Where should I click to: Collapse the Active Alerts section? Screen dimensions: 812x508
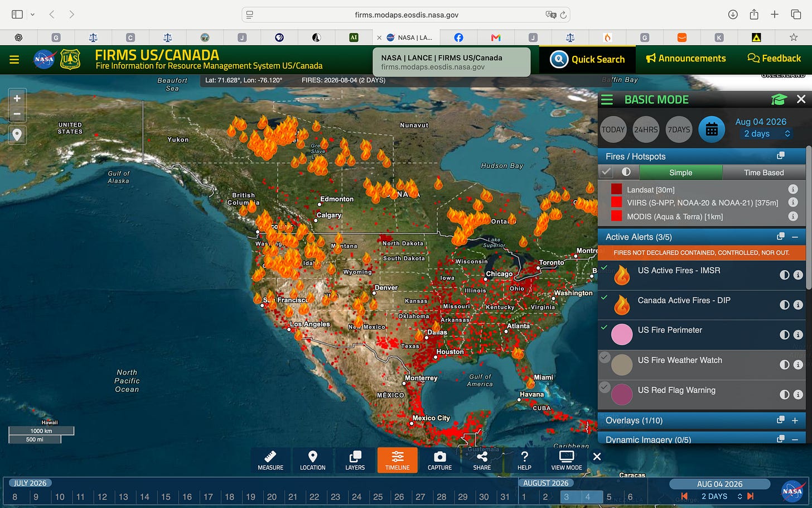(795, 237)
